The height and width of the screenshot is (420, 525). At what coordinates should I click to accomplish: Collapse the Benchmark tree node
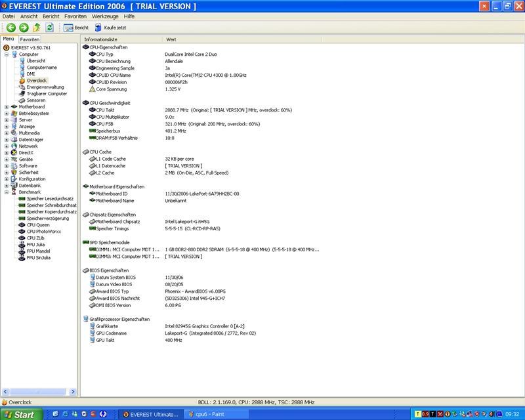tap(7, 192)
